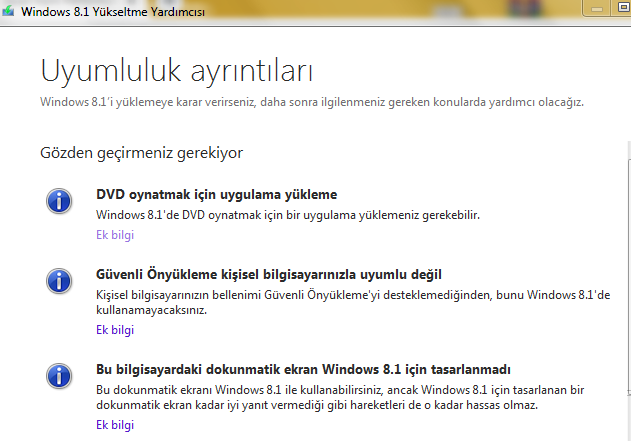Minimize the Yükseltme Yardımcısı window

coord(596,9)
